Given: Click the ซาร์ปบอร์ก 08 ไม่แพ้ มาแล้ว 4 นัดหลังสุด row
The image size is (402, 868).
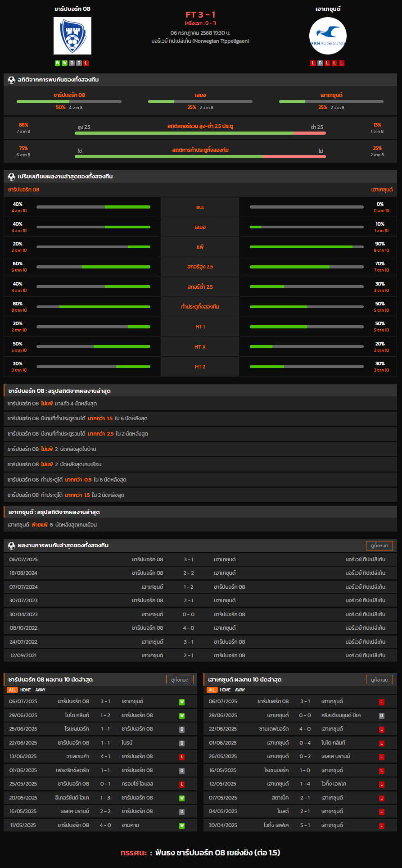Looking at the screenshot, I should [x=200, y=404].
